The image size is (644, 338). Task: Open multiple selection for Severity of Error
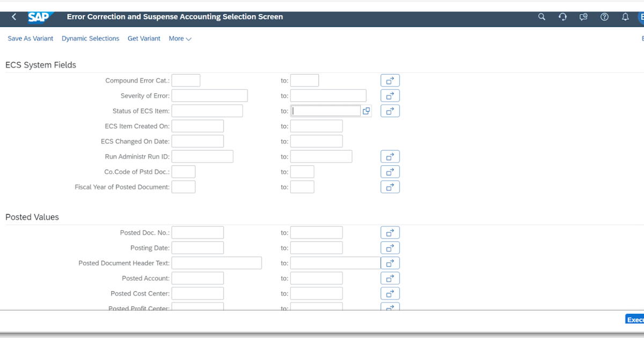coord(390,95)
